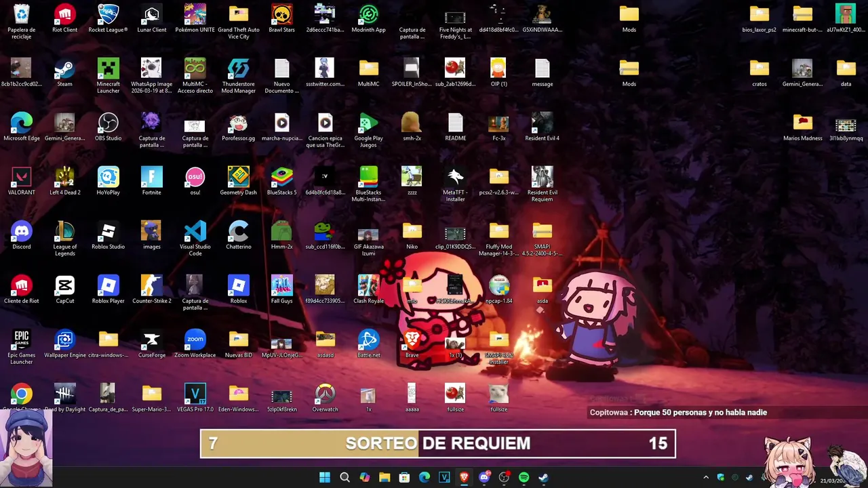The image size is (868, 488).
Task: Select Wallpaper Engine shortcut
Action: [64, 344]
